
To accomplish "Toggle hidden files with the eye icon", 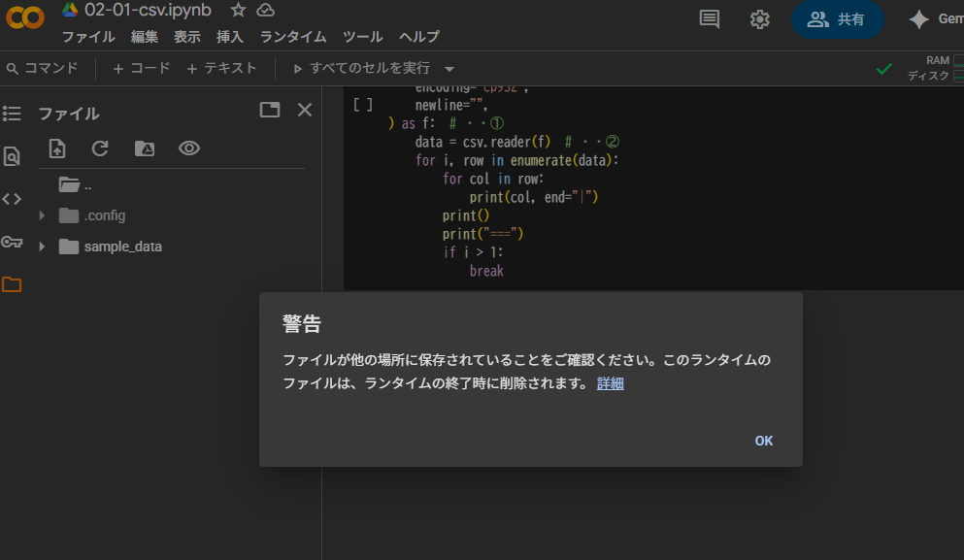I will pos(189,148).
